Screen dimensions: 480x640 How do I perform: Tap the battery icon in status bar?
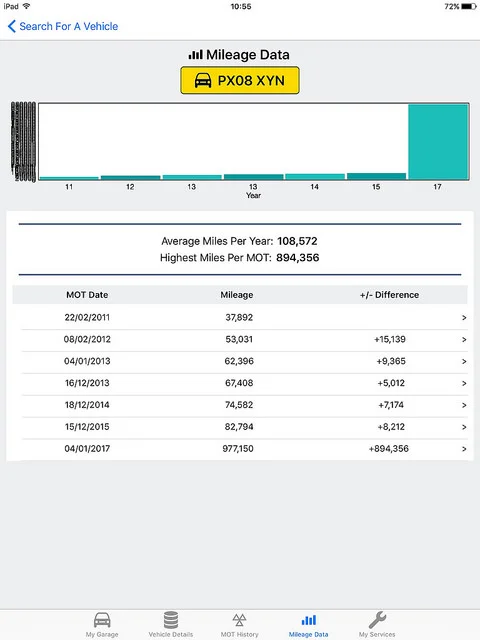469,6
